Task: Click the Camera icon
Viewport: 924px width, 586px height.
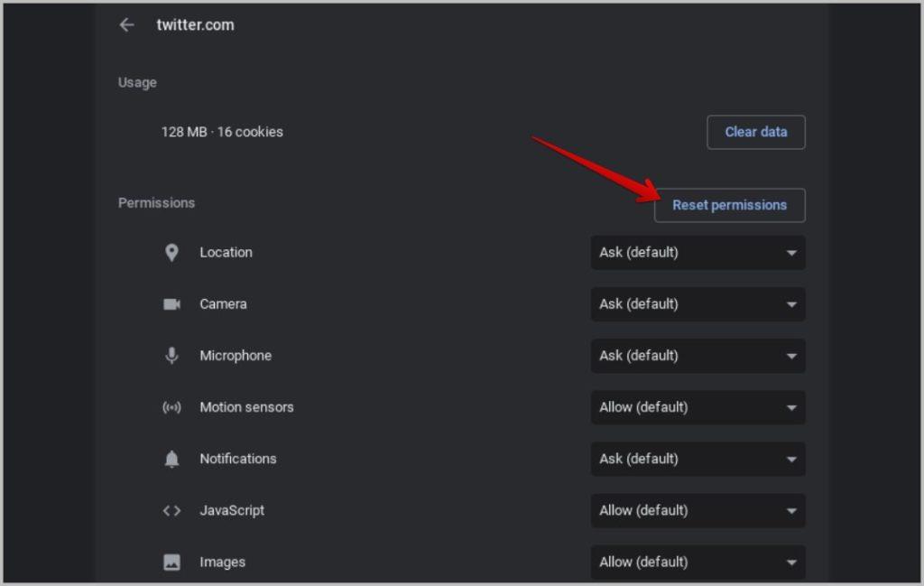Action: 171,304
